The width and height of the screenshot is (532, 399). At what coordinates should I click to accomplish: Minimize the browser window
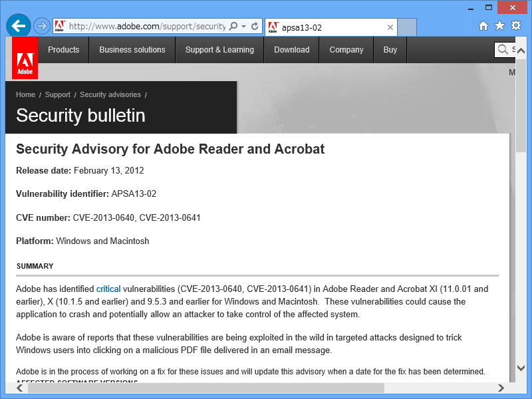[471, 8]
